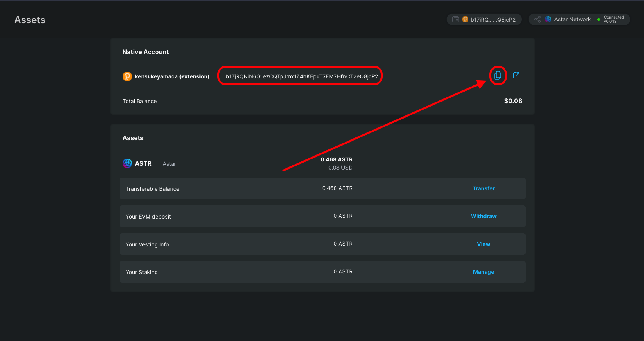Click the Transferable Balance 0.468 ASTR amount
644x341 pixels.
point(337,188)
